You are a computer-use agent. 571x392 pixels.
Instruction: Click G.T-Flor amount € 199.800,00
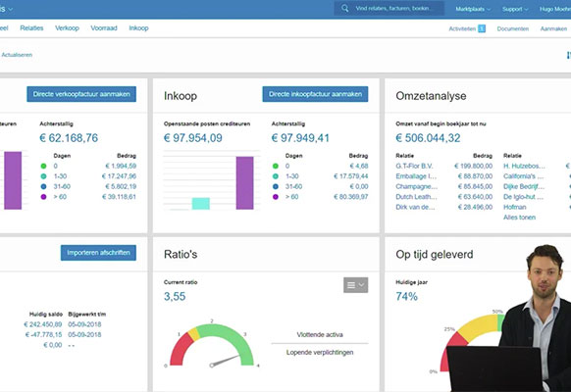click(474, 167)
